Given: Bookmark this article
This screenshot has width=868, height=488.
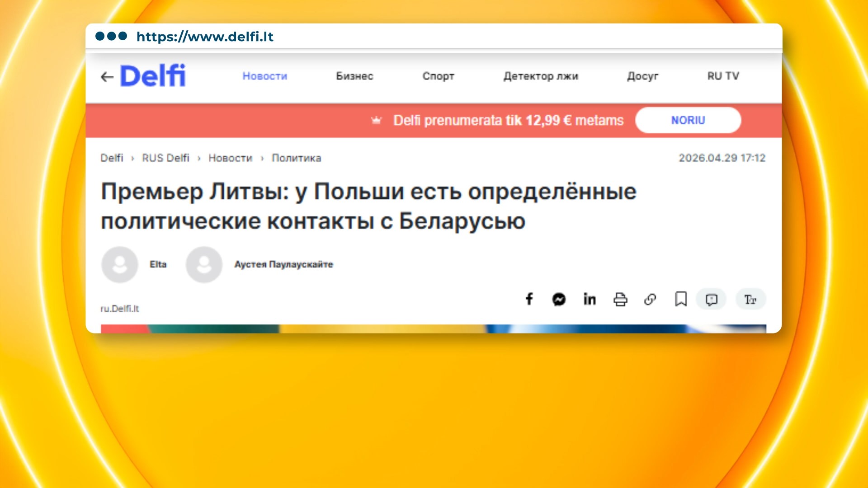Looking at the screenshot, I should point(681,299).
